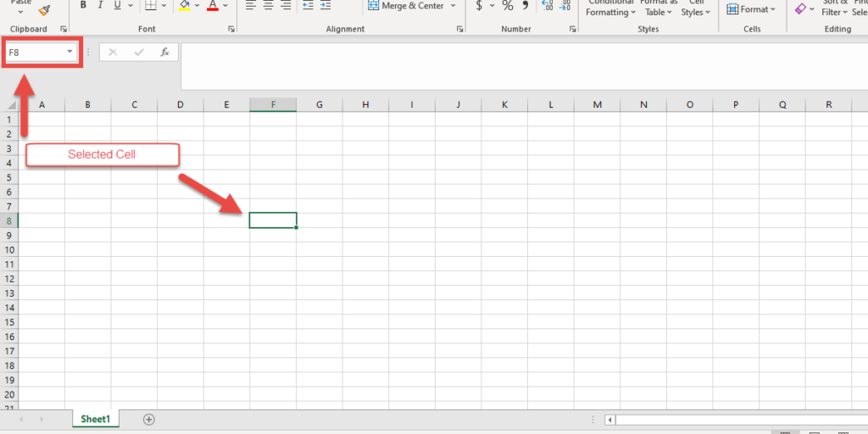868x434 pixels.
Task: Apply red font color
Action: (x=213, y=6)
